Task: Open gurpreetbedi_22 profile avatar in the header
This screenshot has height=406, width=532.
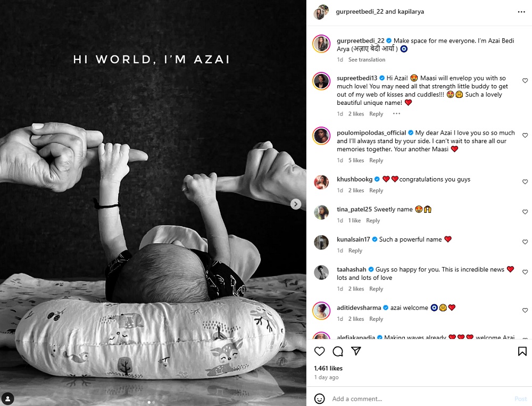Action: pos(321,12)
